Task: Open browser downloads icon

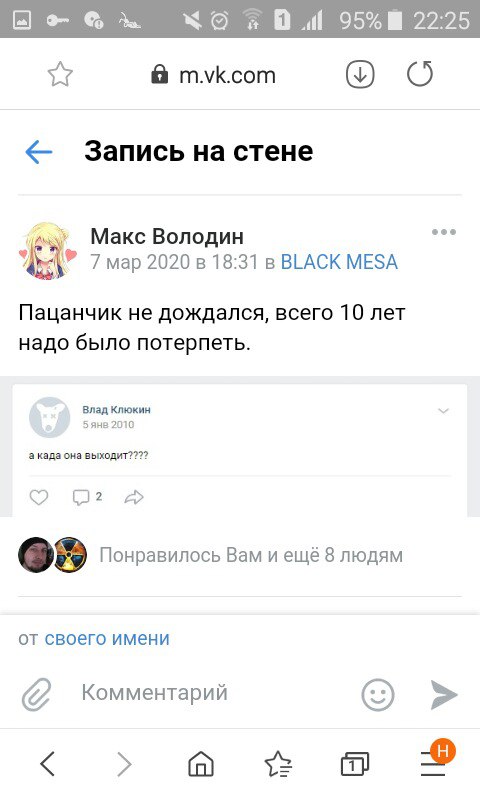Action: [x=360, y=74]
